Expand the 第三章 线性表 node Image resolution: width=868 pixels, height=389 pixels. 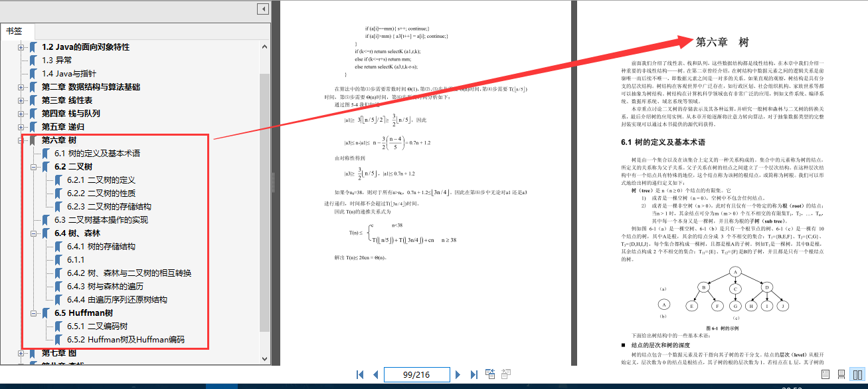(21, 100)
